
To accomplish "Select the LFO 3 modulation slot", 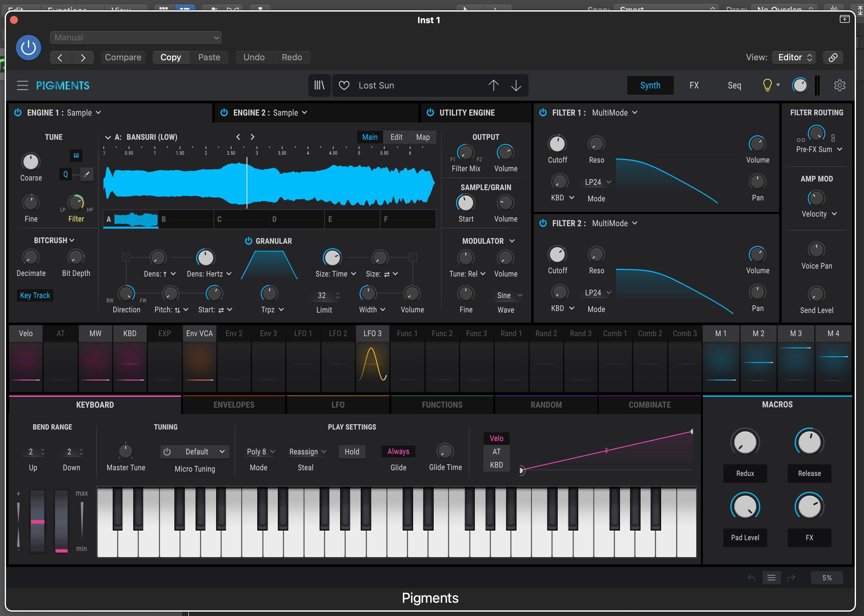I will pyautogui.click(x=372, y=334).
